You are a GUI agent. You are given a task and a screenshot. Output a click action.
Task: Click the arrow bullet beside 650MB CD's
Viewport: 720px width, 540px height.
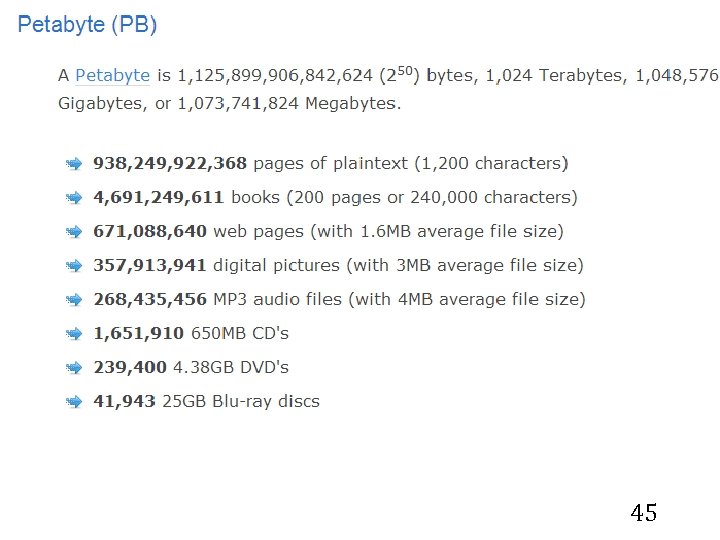73,334
